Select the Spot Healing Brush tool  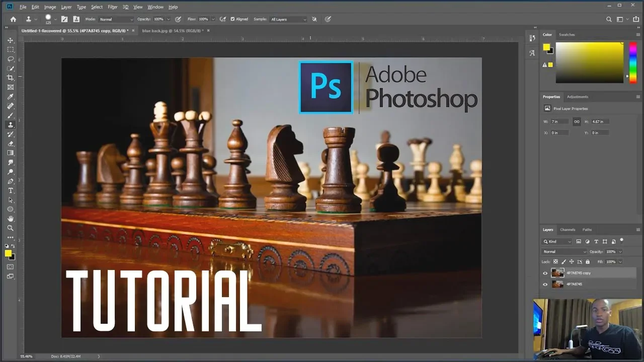(x=10, y=106)
